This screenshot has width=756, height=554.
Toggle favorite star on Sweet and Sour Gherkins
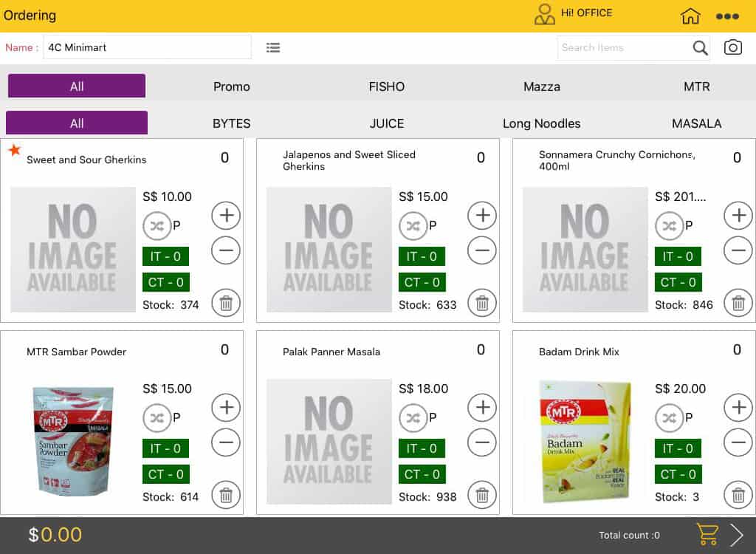click(x=15, y=150)
